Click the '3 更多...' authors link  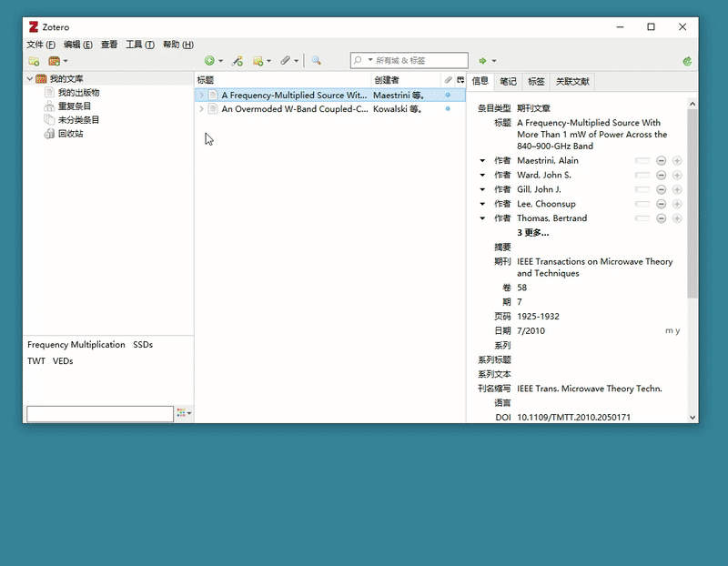pos(532,233)
